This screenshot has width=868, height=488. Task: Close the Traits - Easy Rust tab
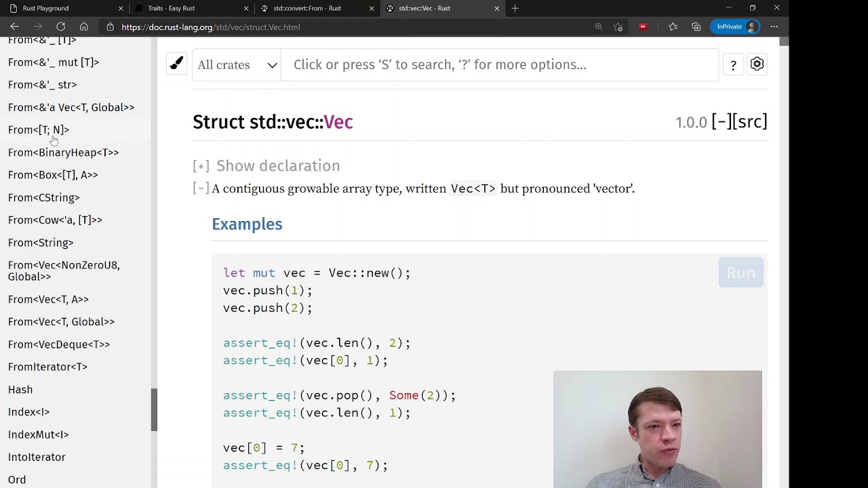click(246, 8)
